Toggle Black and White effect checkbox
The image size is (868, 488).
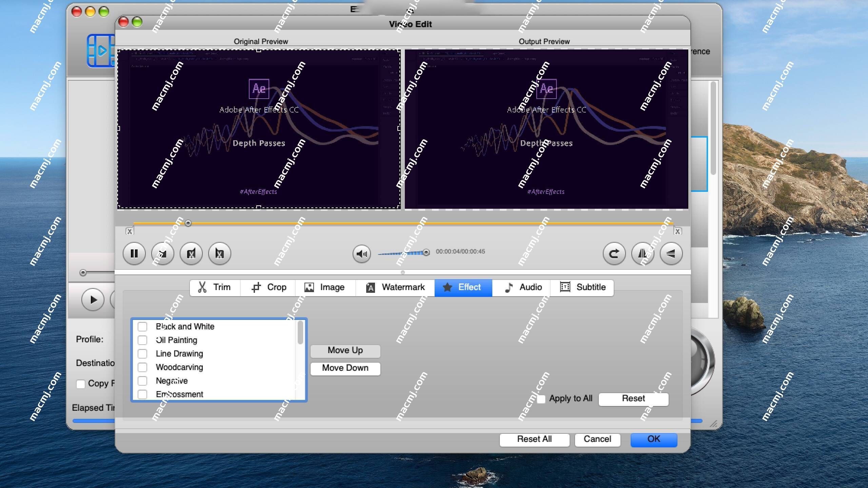142,326
